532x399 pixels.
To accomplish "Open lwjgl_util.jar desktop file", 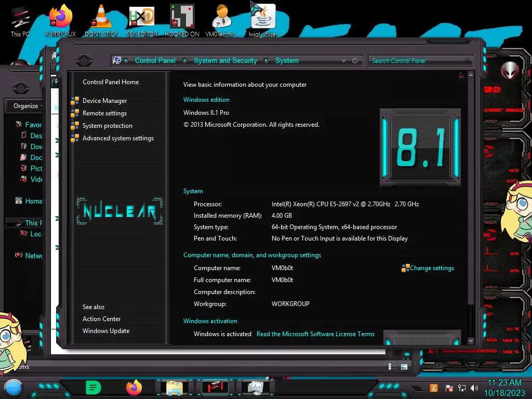I will pos(263,20).
